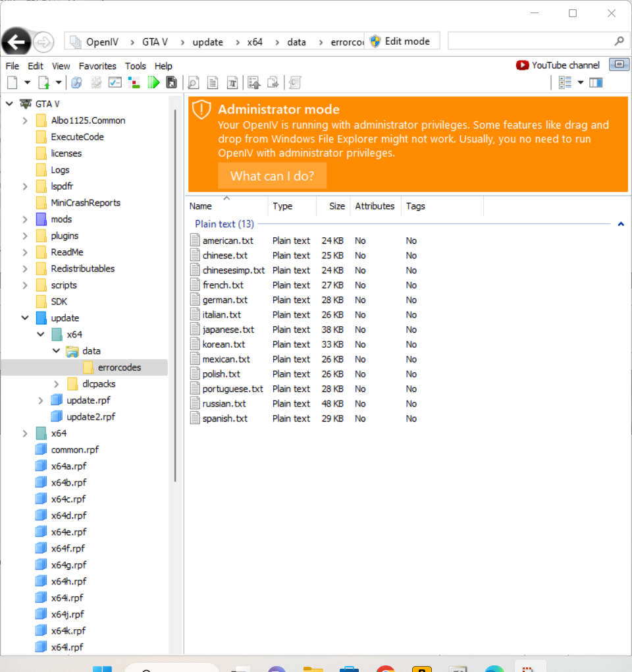
Task: Open the view mode dropdown arrow
Action: [x=581, y=82]
